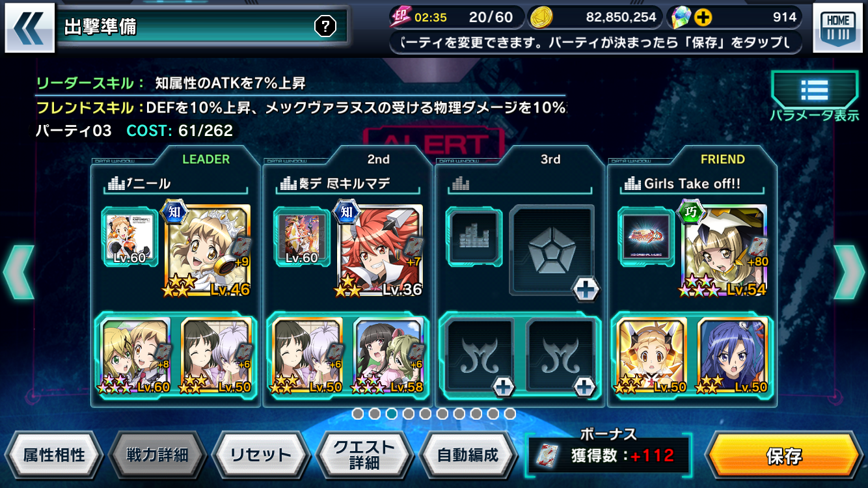
Task: Save the party with 保存 button
Action: coord(783,455)
